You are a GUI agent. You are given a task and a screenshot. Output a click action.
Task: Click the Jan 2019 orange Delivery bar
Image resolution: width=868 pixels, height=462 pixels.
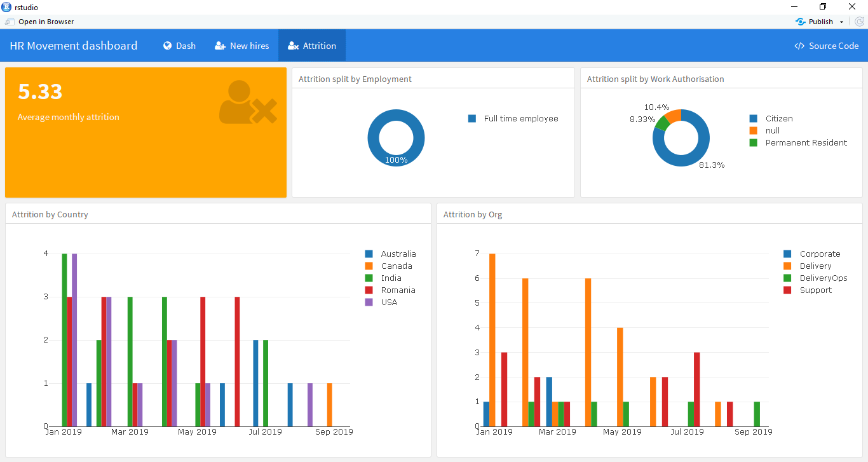pos(492,340)
